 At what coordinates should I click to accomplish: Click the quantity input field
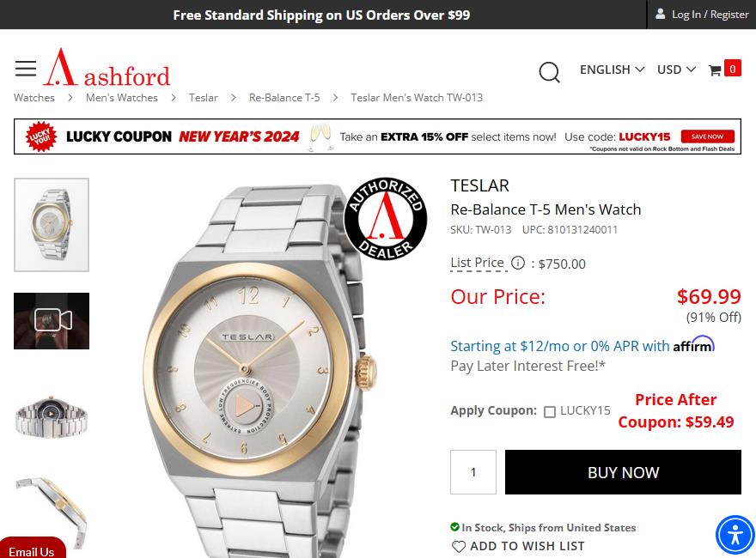pyautogui.click(x=473, y=472)
